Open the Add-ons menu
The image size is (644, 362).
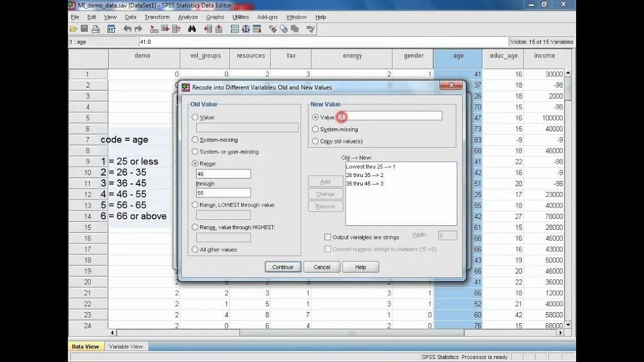pos(267,17)
